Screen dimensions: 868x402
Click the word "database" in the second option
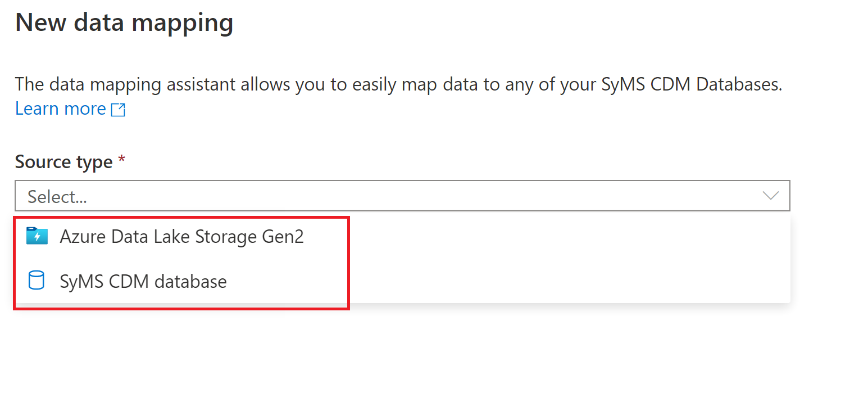pos(190,281)
